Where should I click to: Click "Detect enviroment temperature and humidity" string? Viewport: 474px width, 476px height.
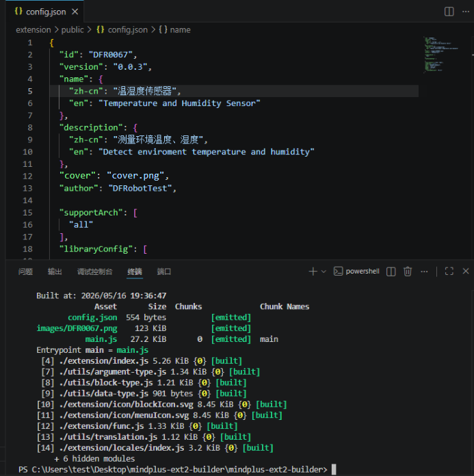point(206,152)
